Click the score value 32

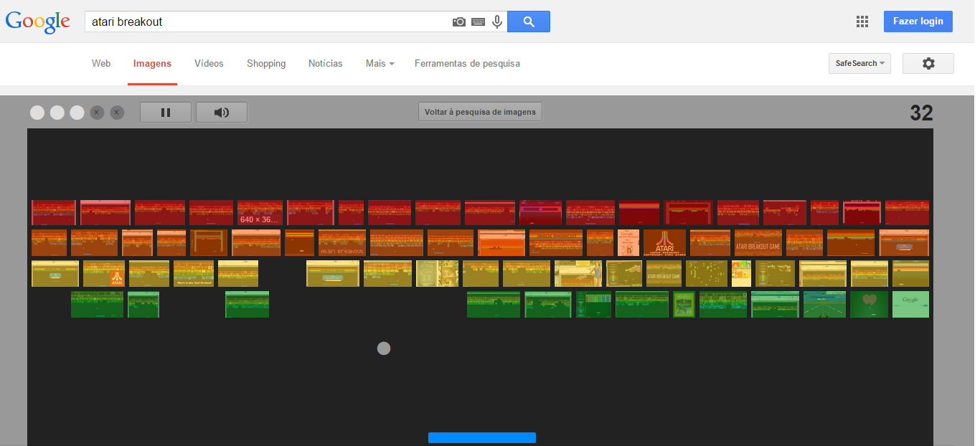(921, 113)
